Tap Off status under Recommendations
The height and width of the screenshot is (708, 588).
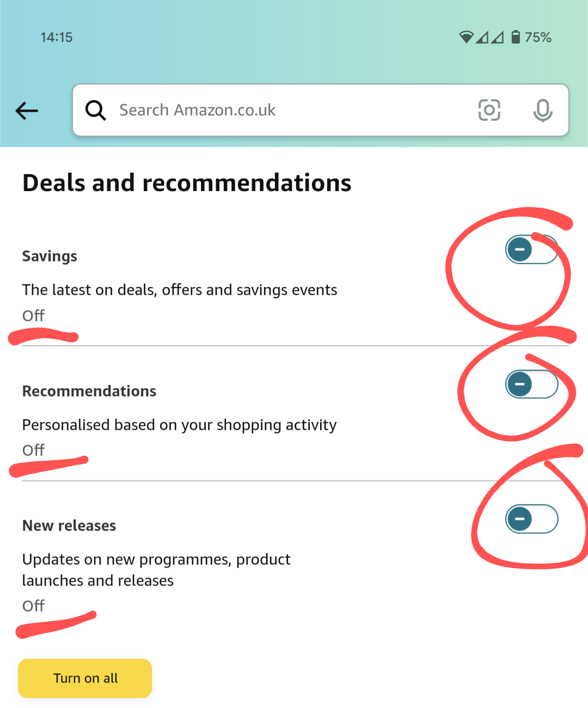pos(33,450)
